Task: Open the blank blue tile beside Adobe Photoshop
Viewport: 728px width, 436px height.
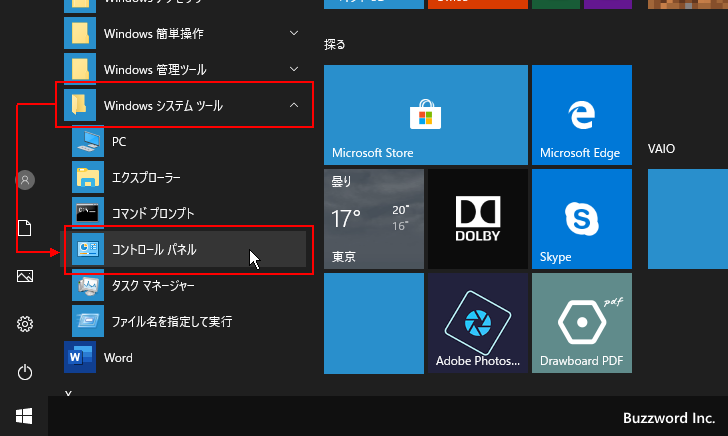Action: (374, 323)
